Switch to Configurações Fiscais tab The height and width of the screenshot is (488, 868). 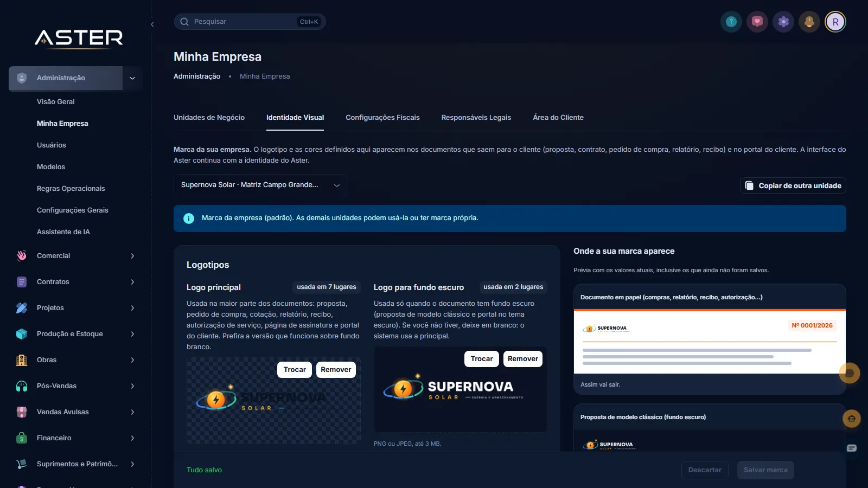[382, 118]
